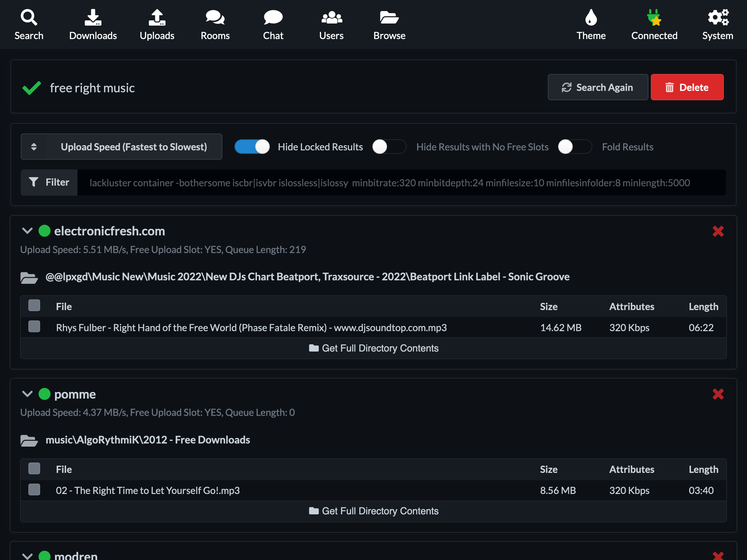Viewport: 747px width, 560px height.
Task: Open the Downloads page icon
Action: (x=93, y=18)
